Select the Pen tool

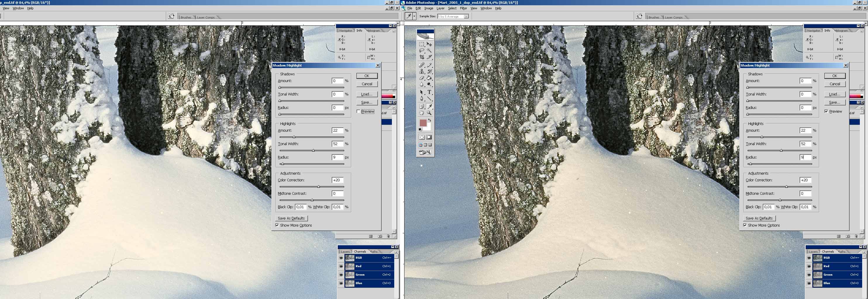pos(421,98)
